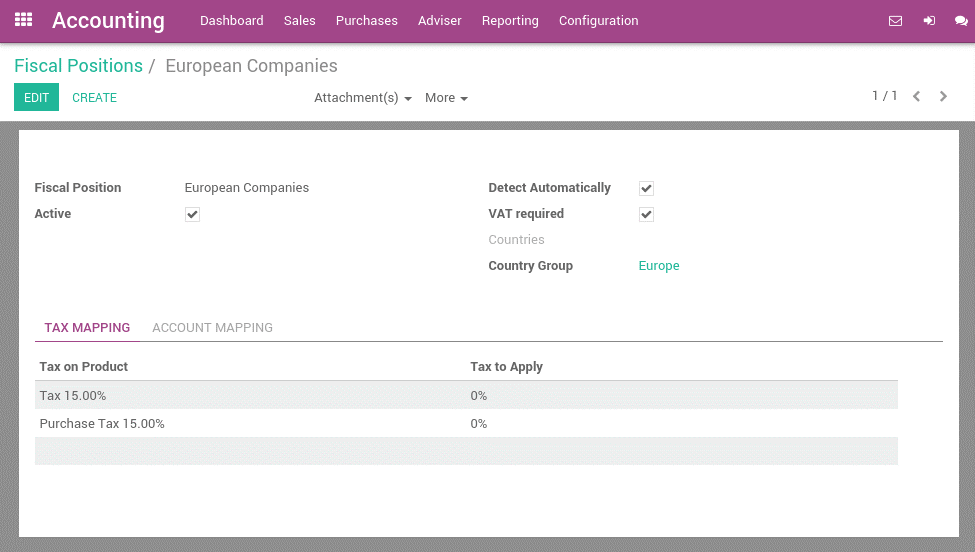Expand the Attachment(s) dropdown
Viewport: 975px width, 552px height.
click(x=362, y=98)
